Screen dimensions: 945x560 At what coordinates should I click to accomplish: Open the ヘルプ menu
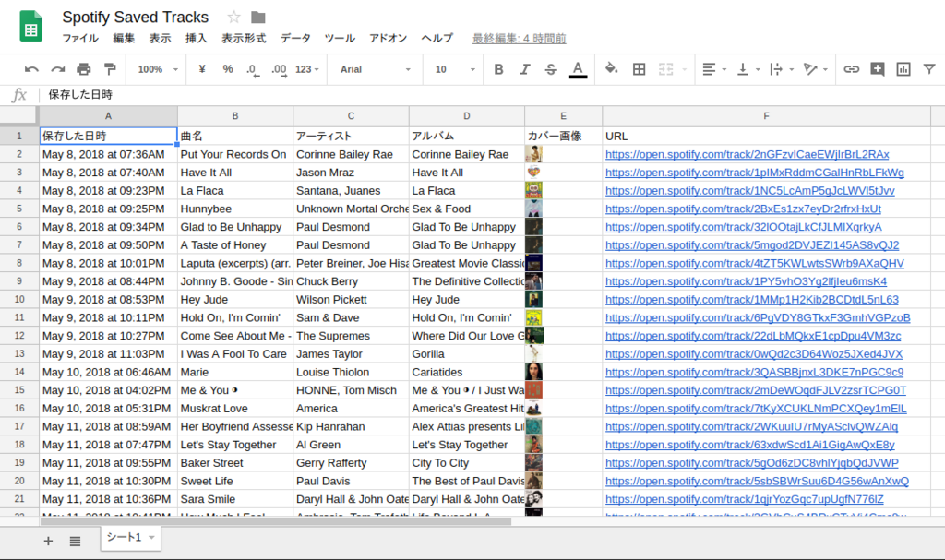click(437, 39)
